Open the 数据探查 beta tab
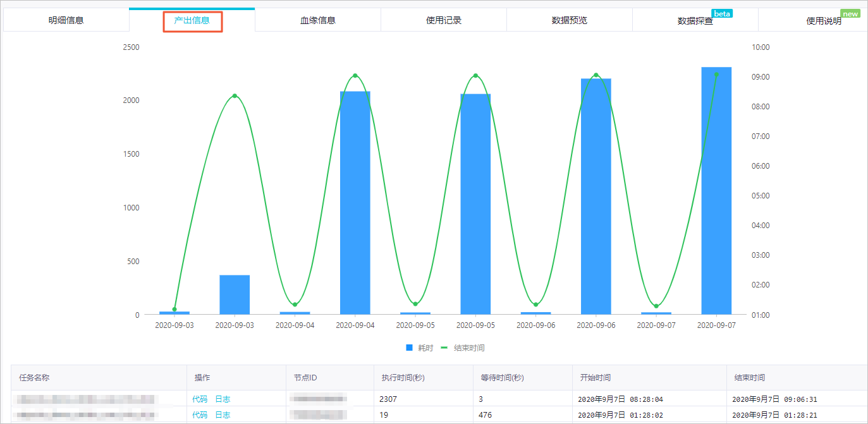 695,20
